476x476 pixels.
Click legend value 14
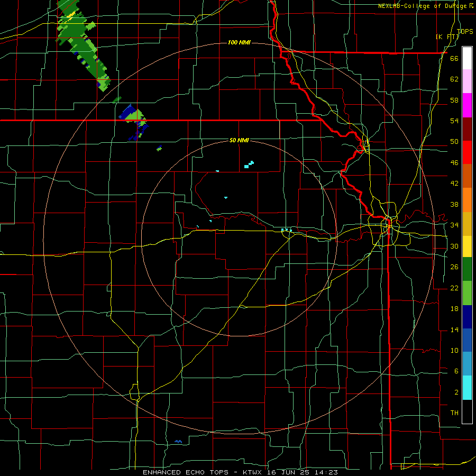point(454,329)
